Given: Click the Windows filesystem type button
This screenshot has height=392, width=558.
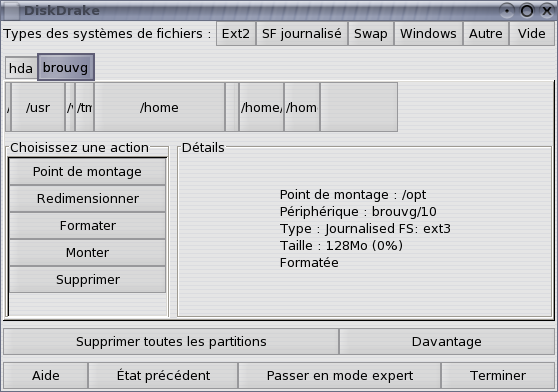Looking at the screenshot, I should pyautogui.click(x=428, y=34).
